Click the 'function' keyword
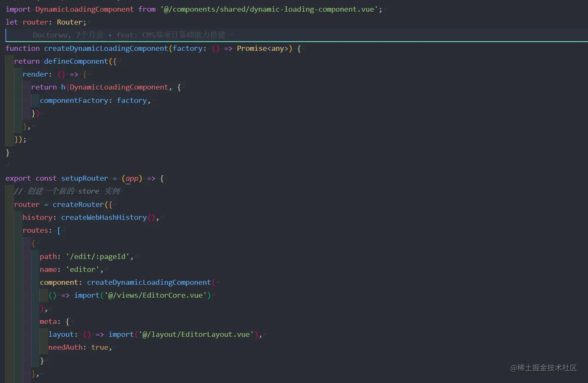 pyautogui.click(x=22, y=48)
